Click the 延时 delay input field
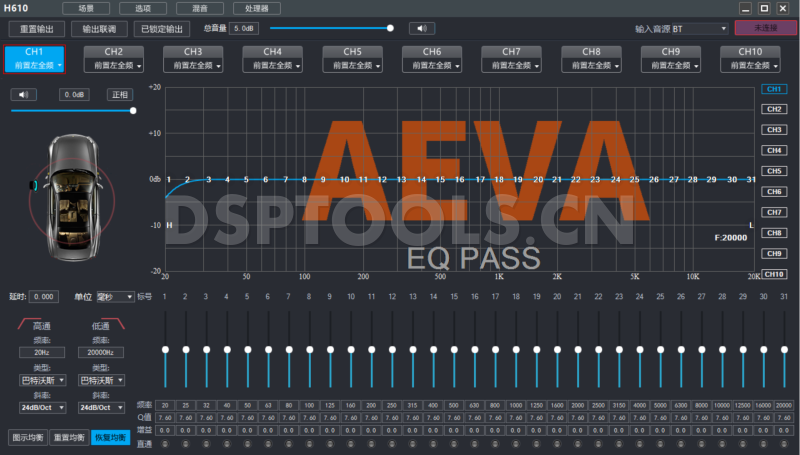Image resolution: width=800 pixels, height=455 pixels. point(44,297)
